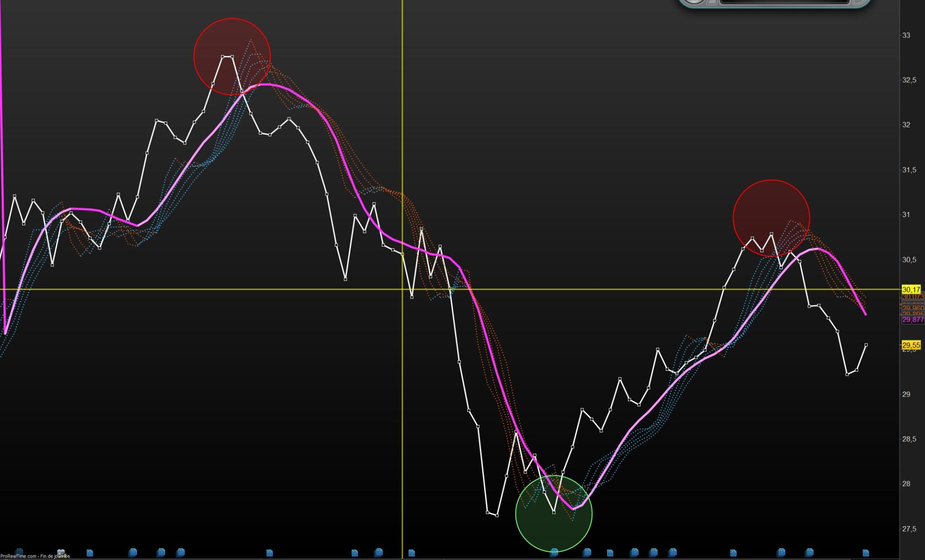Open the rightmost news document icon
Screen dimensions: 925x560
coord(865,553)
